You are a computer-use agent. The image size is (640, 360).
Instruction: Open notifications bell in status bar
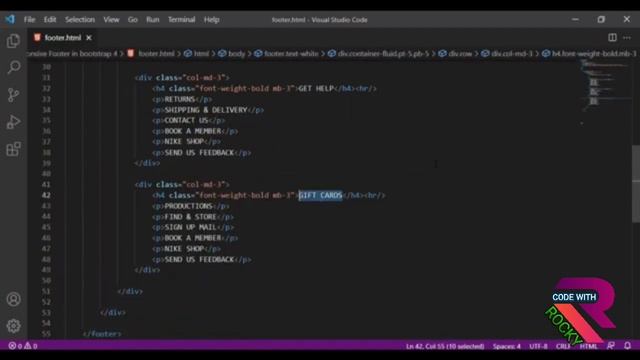[x=627, y=346]
